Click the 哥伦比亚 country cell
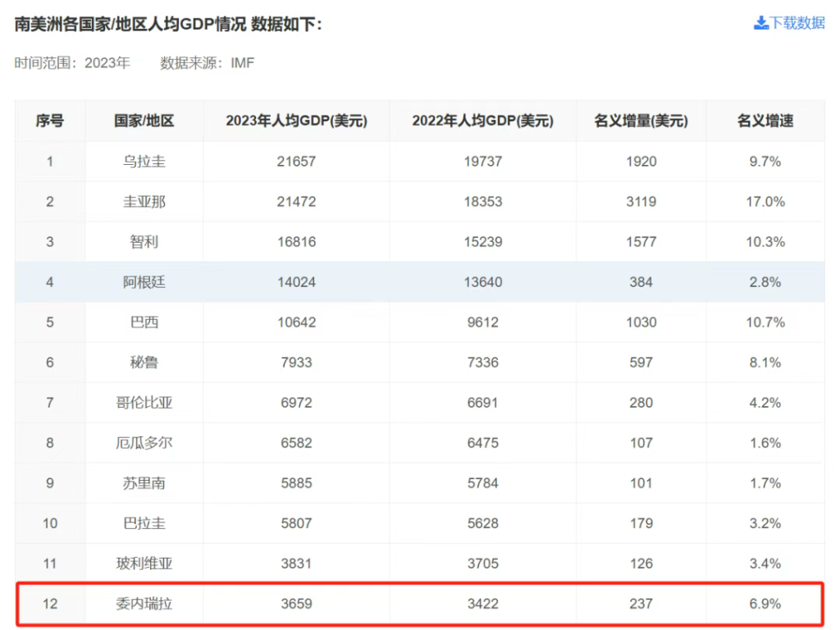 point(144,402)
